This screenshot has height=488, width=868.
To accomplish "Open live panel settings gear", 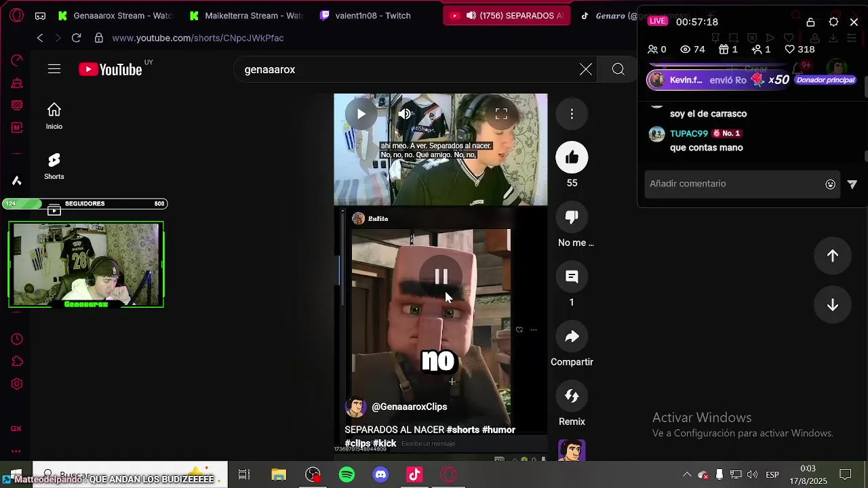I will (x=833, y=22).
